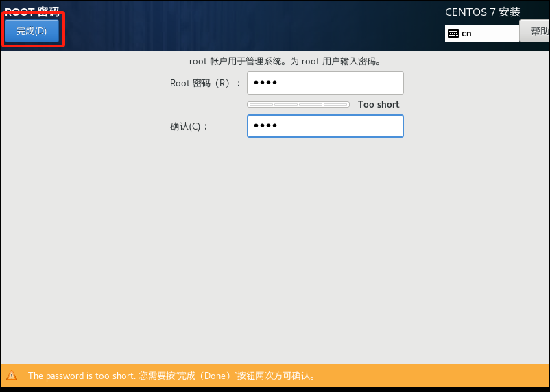Click the Chinese press-Done-twice notice text

pos(227,376)
